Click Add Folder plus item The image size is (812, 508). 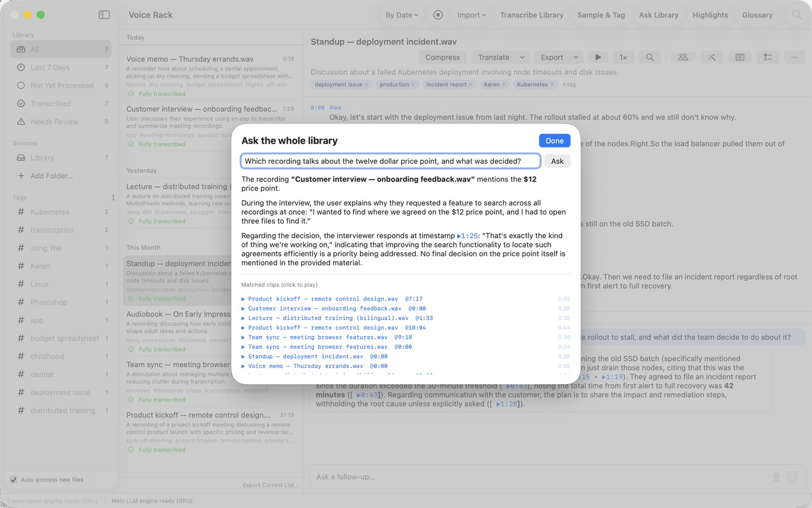pos(46,176)
